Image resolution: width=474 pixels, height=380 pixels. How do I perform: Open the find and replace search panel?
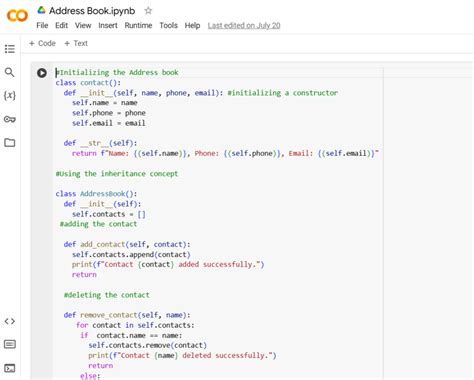10,72
